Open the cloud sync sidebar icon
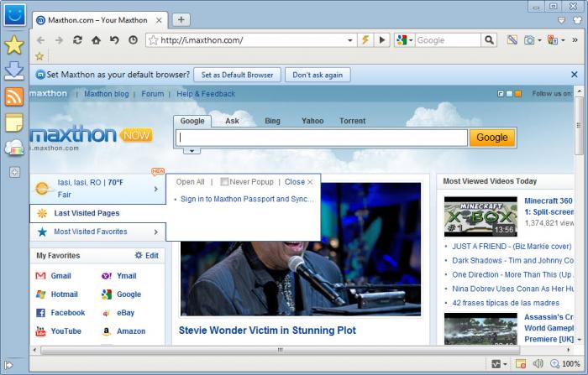 click(14, 148)
